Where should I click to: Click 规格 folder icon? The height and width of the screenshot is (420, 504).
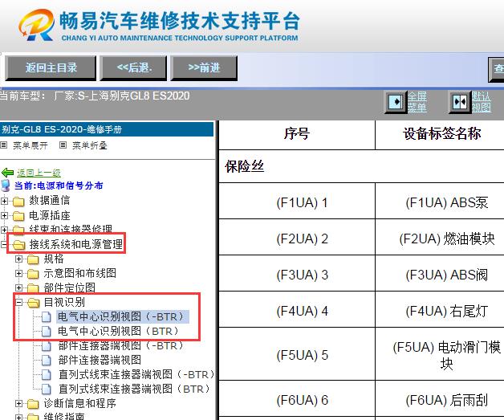point(33,259)
